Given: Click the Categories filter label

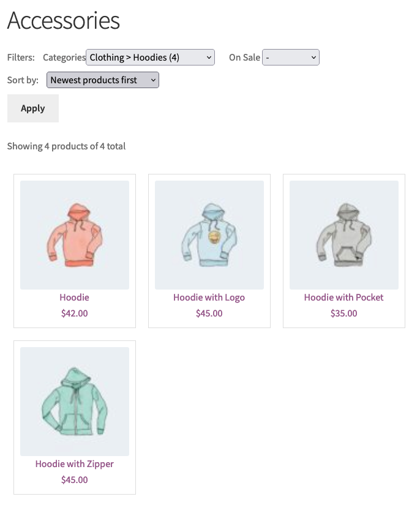Looking at the screenshot, I should pyautogui.click(x=64, y=58).
